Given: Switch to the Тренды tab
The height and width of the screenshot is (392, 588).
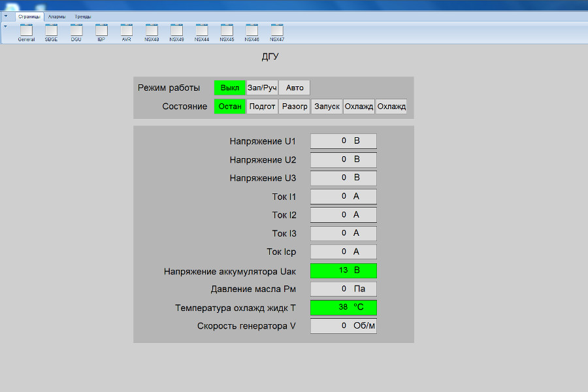Looking at the screenshot, I should (83, 16).
